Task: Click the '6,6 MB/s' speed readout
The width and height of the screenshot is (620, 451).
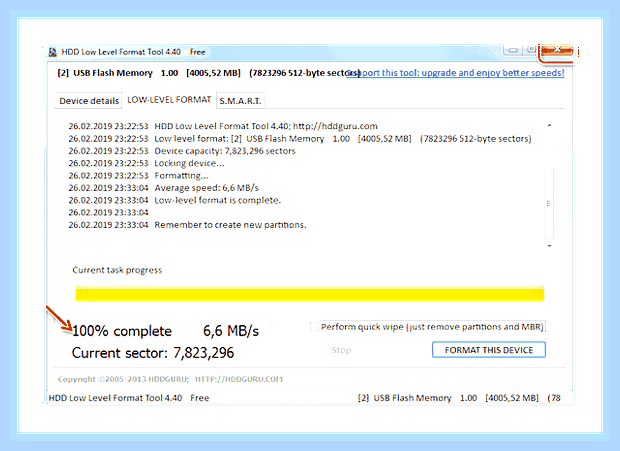Action: [231, 331]
